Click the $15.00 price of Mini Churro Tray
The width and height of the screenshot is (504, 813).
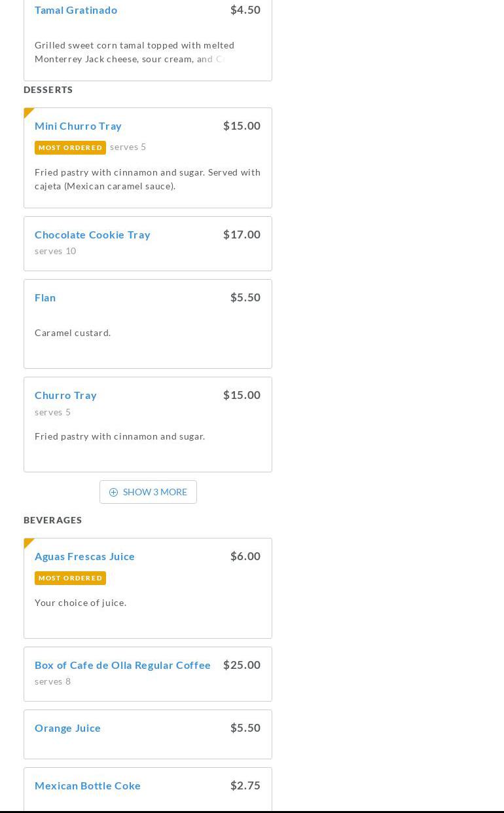click(242, 126)
